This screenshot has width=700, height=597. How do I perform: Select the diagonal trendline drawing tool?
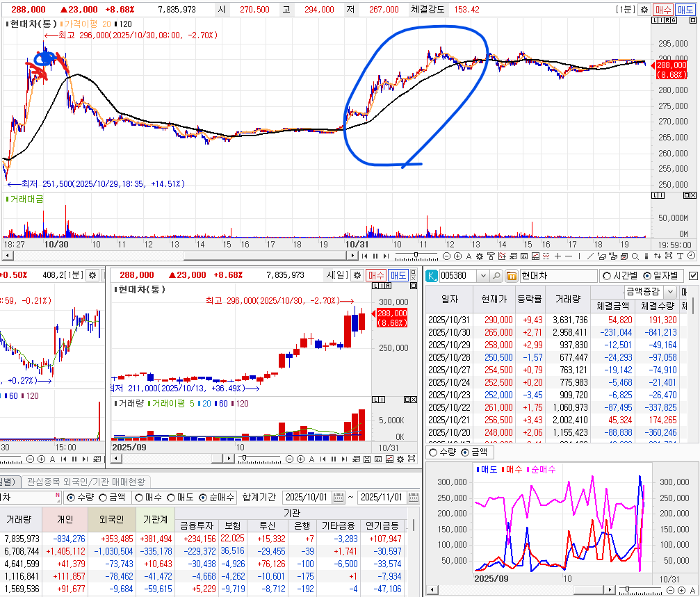tap(589, 256)
